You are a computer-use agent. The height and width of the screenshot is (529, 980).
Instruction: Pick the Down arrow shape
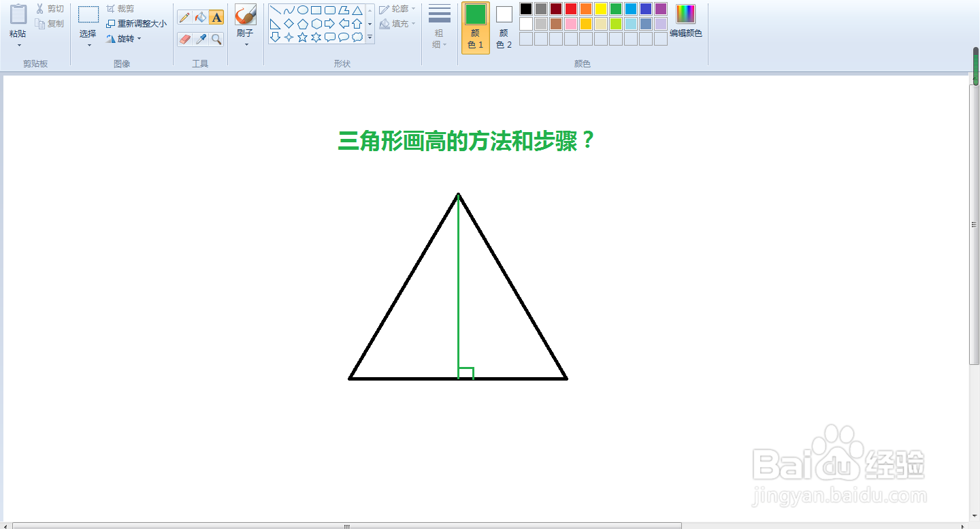[x=275, y=37]
